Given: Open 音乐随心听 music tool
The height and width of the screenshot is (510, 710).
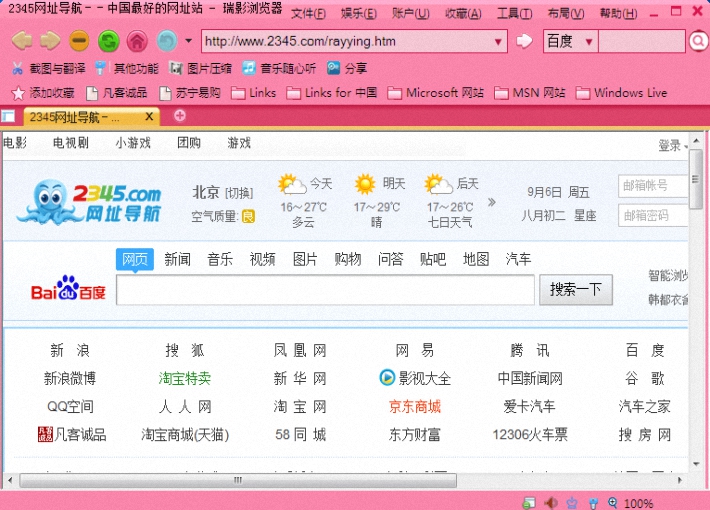Looking at the screenshot, I should click(279, 68).
